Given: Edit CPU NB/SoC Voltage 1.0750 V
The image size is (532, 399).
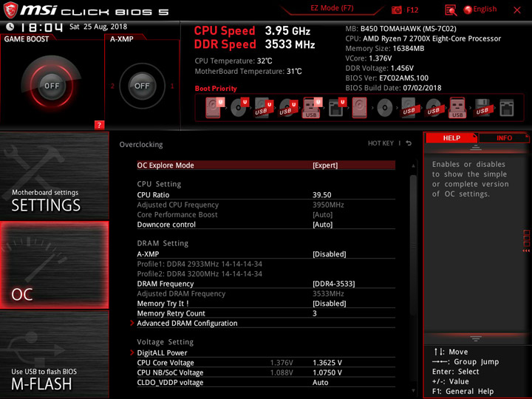Looking at the screenshot, I should click(327, 372).
